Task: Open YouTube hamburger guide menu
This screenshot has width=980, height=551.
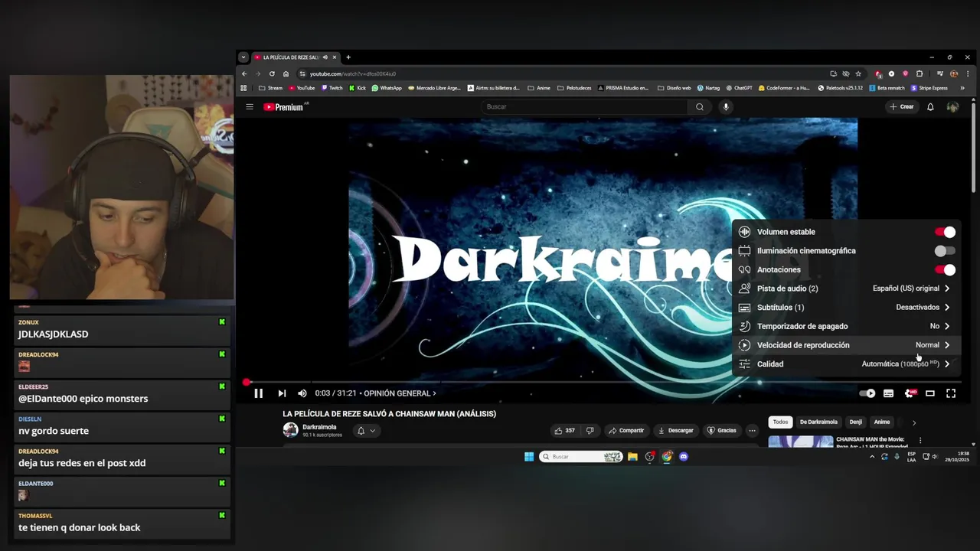Action: tap(250, 107)
